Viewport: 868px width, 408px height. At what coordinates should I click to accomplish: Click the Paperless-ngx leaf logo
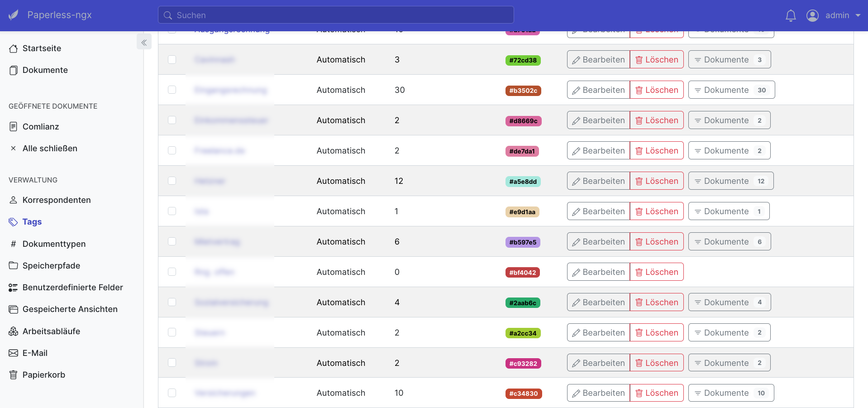point(13,14)
